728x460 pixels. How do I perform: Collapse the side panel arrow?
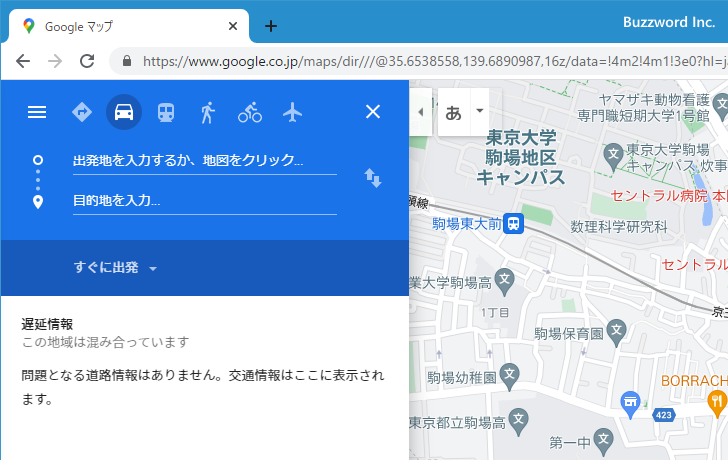(421, 112)
